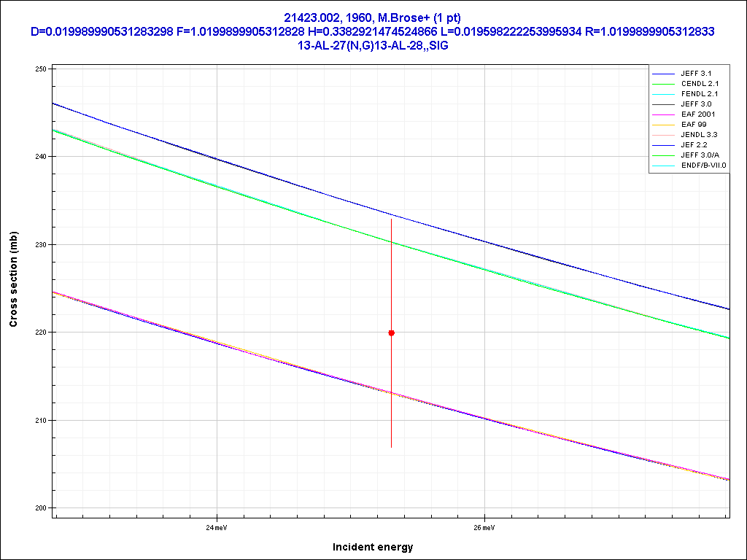Select EAF 99 in the legend

tap(693, 125)
